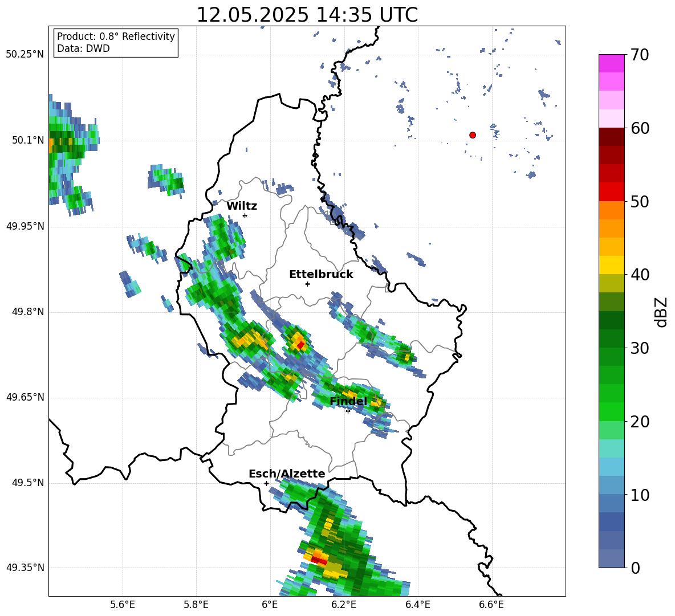Click the dark maroon swatch just below 60

(611, 137)
